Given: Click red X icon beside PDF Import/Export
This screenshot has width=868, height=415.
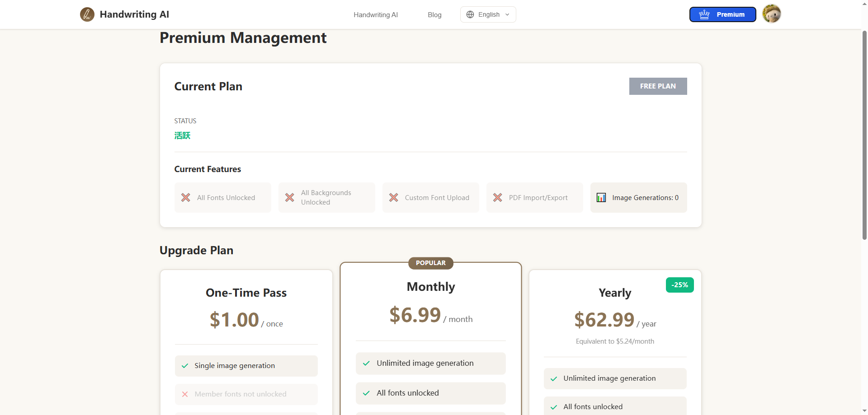Looking at the screenshot, I should 498,197.
